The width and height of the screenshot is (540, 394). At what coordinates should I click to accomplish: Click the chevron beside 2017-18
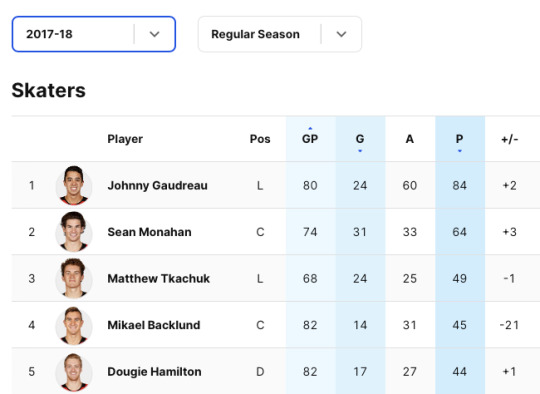pyautogui.click(x=155, y=34)
